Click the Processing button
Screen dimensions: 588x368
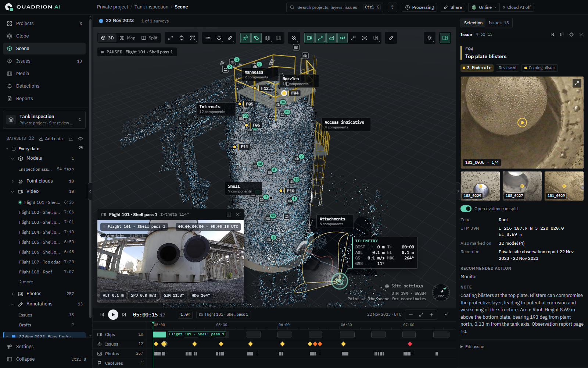[x=419, y=7]
